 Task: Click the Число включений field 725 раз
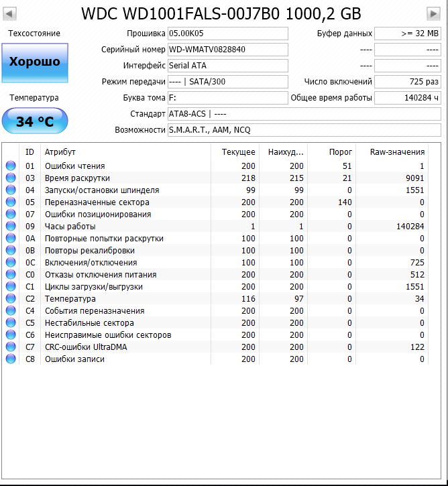(x=408, y=82)
